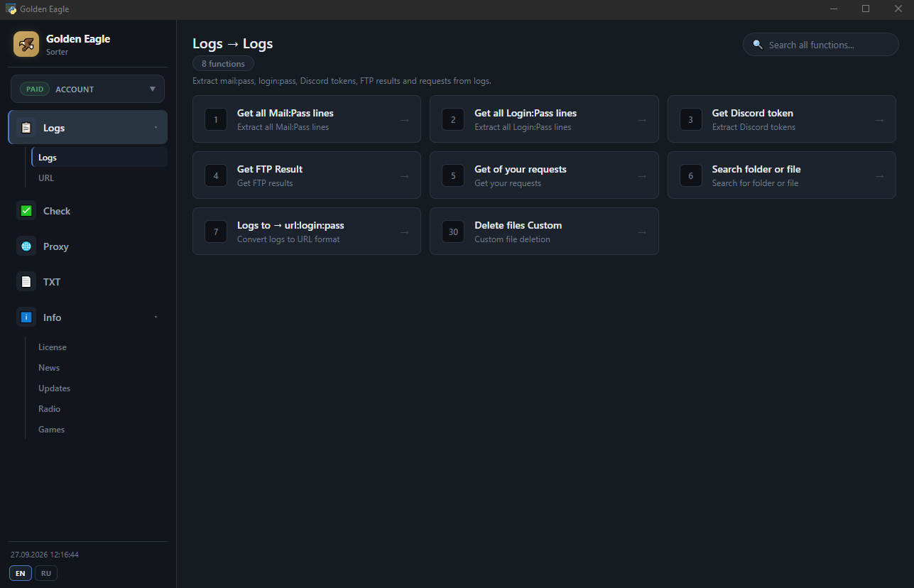
Task: Click the PAID status badge
Action: point(35,89)
